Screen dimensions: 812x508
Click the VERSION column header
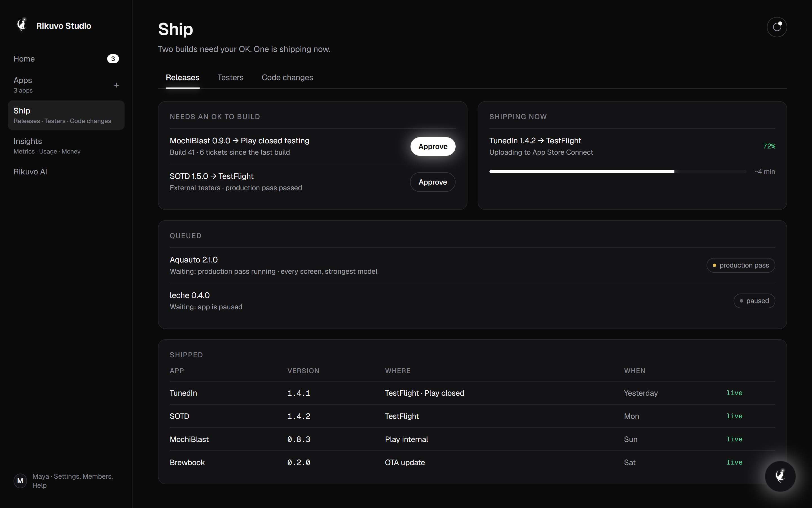click(303, 371)
